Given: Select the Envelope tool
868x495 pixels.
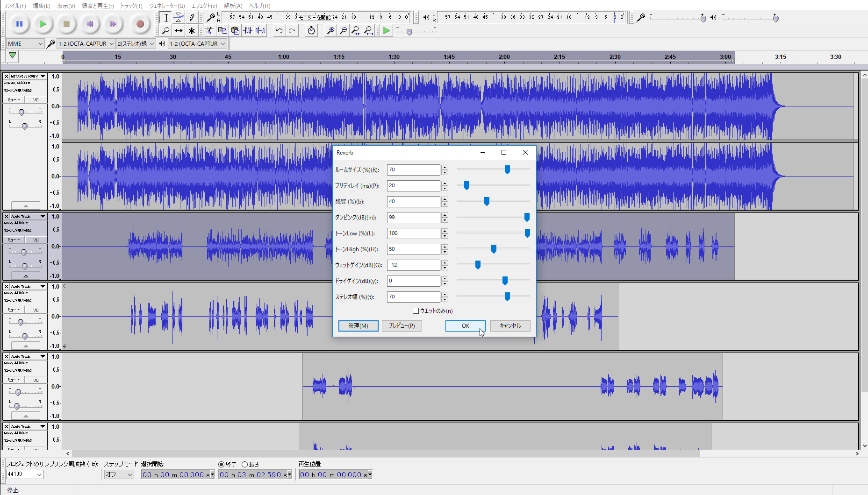Looking at the screenshot, I should tap(179, 18).
